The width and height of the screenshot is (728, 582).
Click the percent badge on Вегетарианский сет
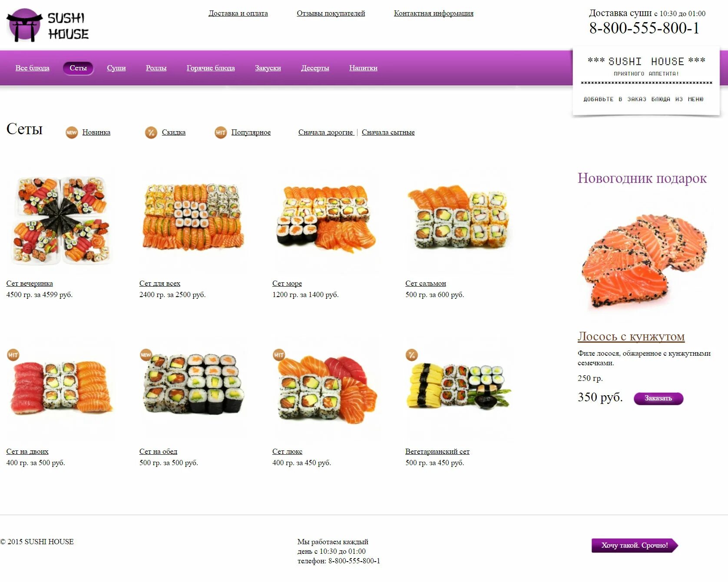412,355
